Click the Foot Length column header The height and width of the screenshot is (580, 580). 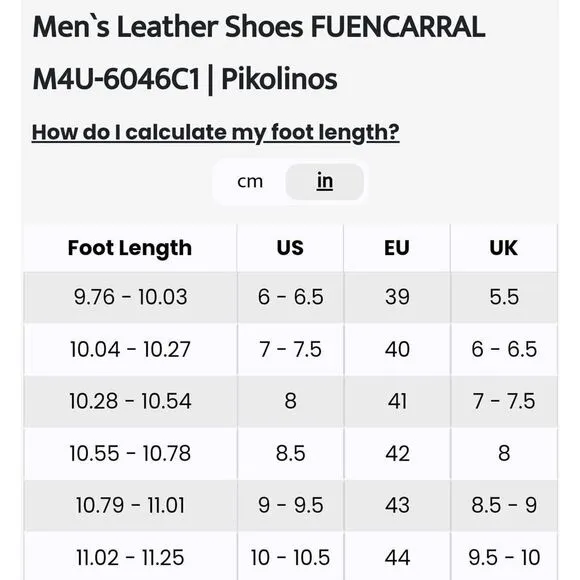[130, 248]
